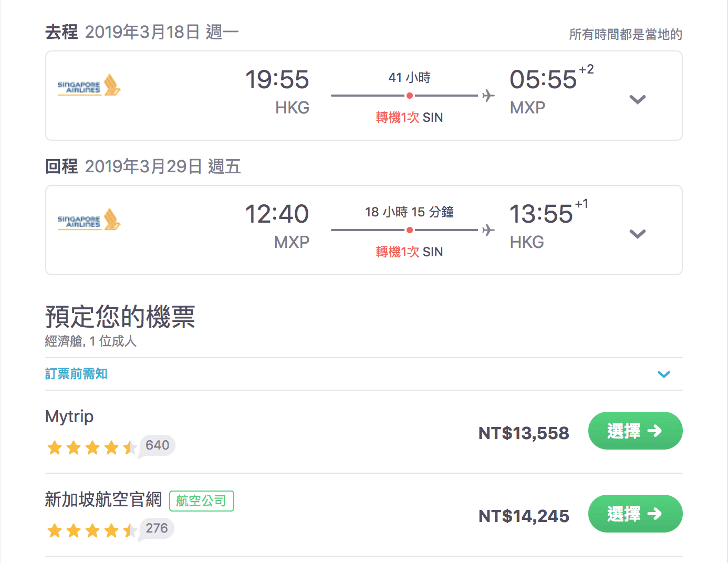
Task: Click the Singapore Airlines logo on outbound flight
Action: point(88,87)
